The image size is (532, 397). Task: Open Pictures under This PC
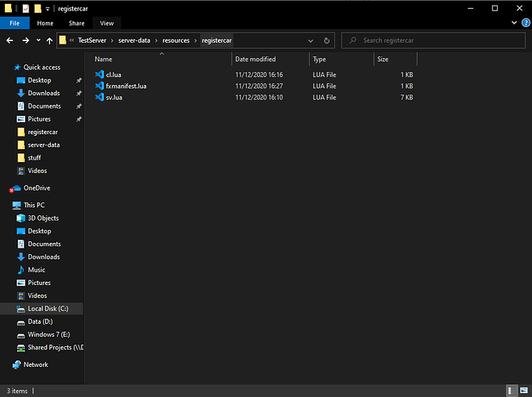coord(40,283)
